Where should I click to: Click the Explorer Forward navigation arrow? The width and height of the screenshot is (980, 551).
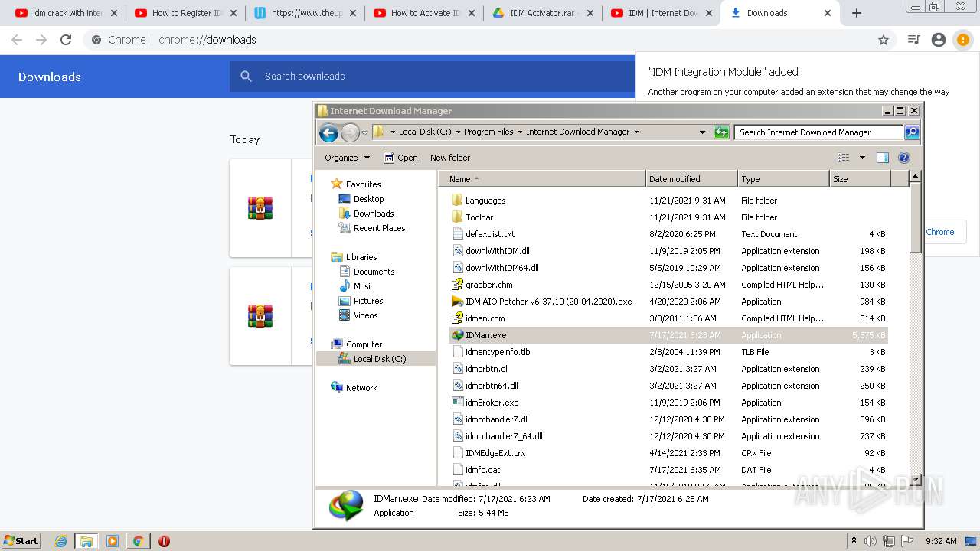point(350,132)
